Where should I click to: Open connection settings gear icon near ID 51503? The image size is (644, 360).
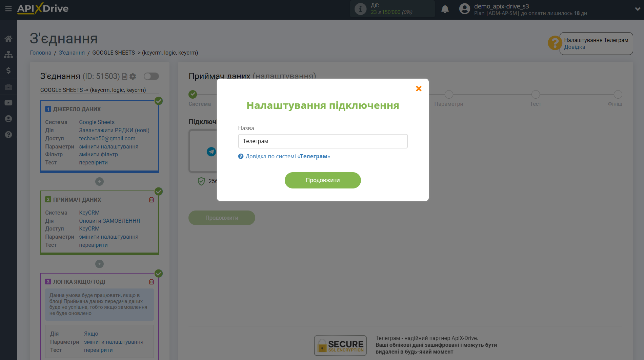(x=133, y=76)
